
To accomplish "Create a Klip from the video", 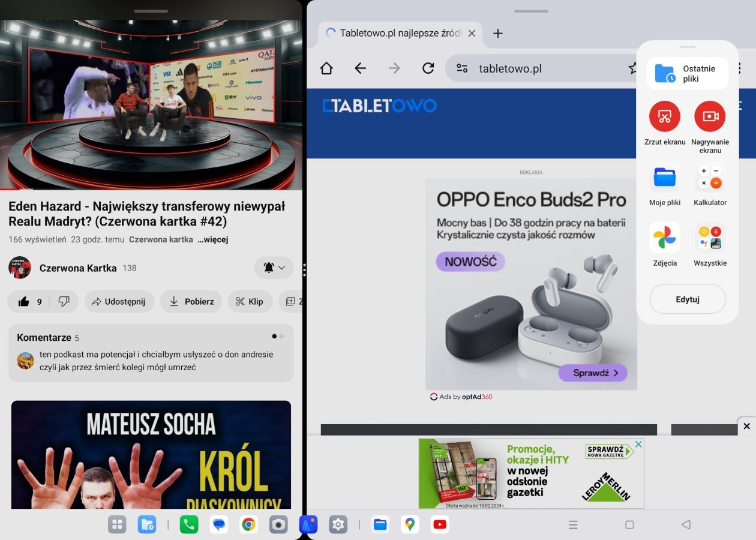I will pos(250,302).
